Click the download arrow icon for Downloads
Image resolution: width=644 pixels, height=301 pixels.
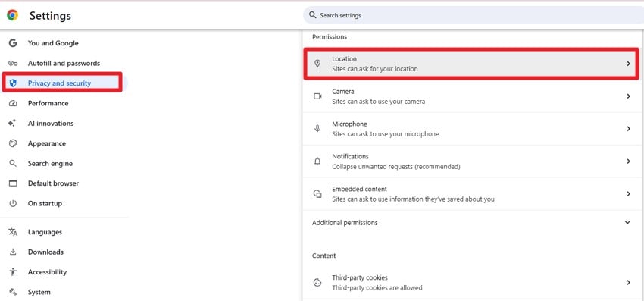13,252
